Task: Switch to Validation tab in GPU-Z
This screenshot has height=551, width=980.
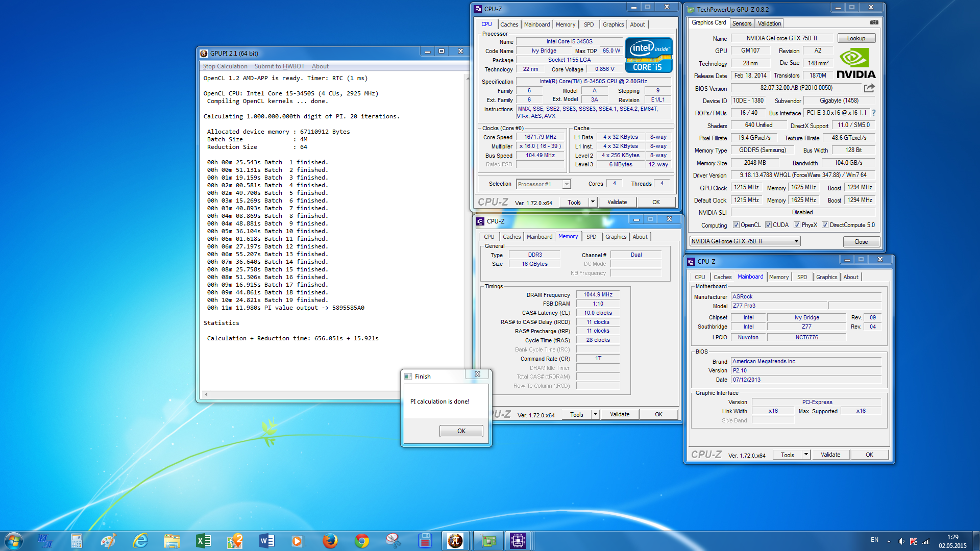Action: (x=769, y=23)
